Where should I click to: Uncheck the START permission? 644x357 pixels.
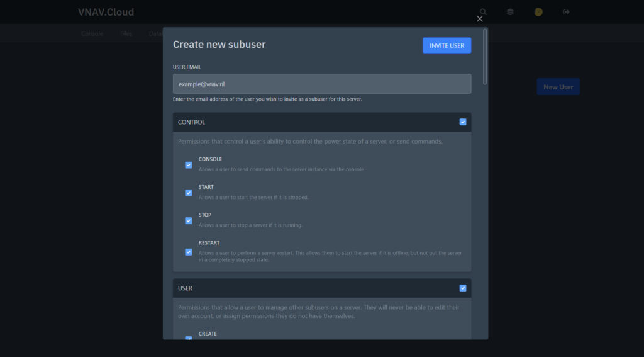point(189,193)
